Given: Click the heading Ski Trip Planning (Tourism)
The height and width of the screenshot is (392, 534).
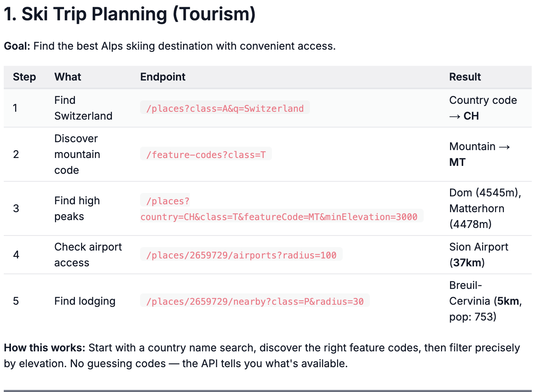Looking at the screenshot, I should point(129,14).
